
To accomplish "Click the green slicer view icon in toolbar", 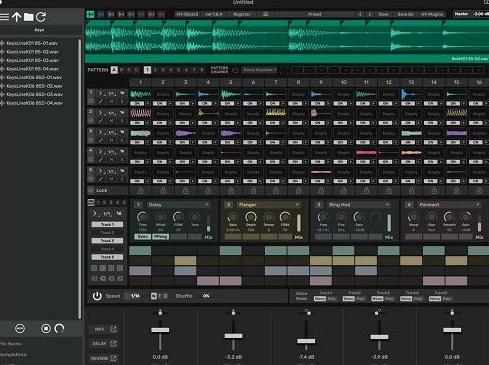I will 90,14.
